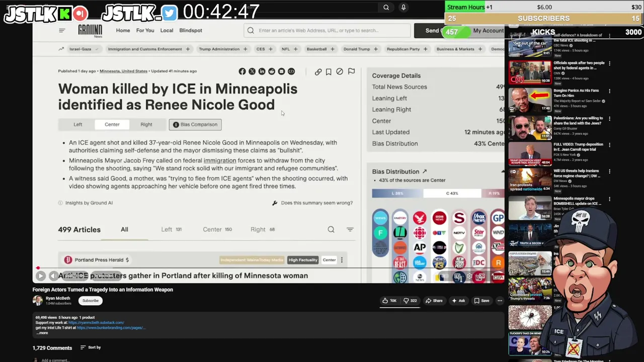Open Sort by comments dropdown
The height and width of the screenshot is (362, 644).
[91, 347]
